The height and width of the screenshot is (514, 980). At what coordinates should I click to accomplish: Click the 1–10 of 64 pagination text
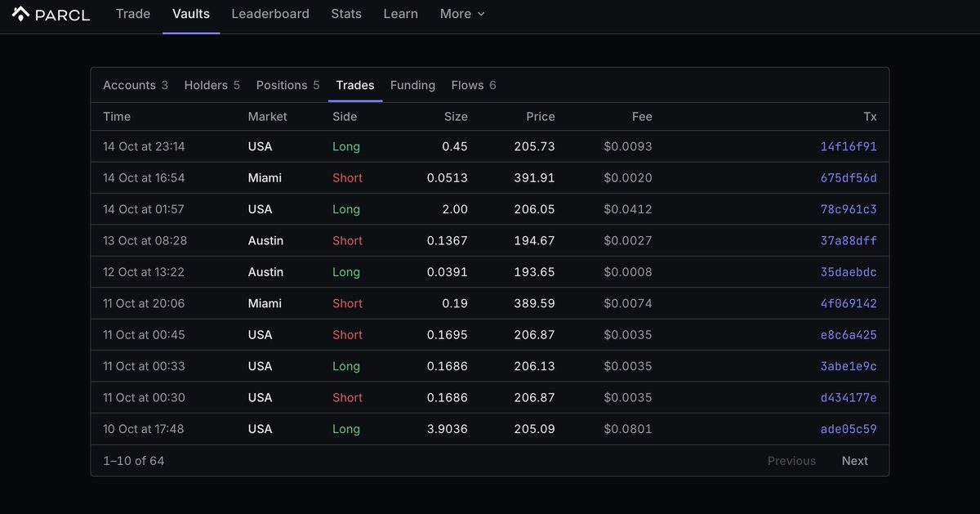pos(134,461)
